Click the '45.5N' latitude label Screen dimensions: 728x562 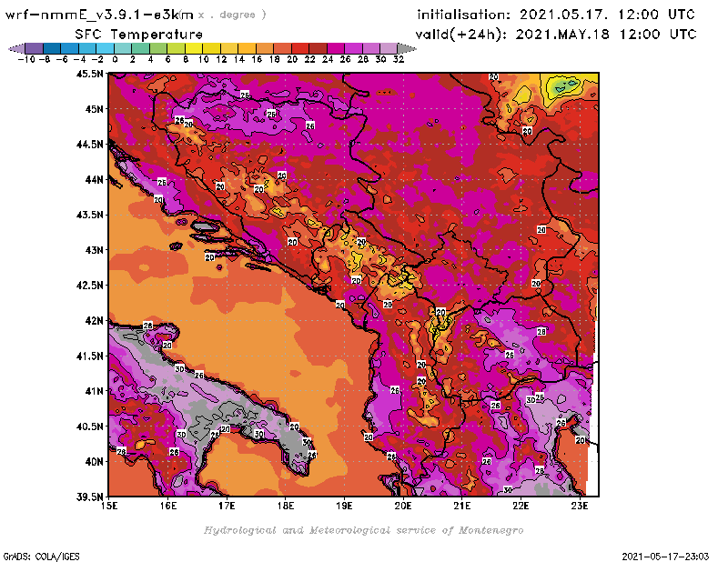[89, 74]
